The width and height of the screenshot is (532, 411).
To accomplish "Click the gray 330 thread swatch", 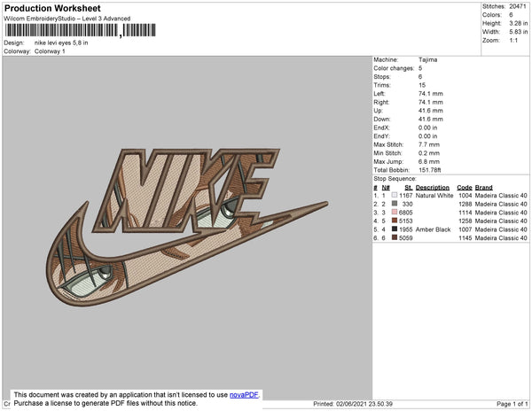I will click(395, 204).
